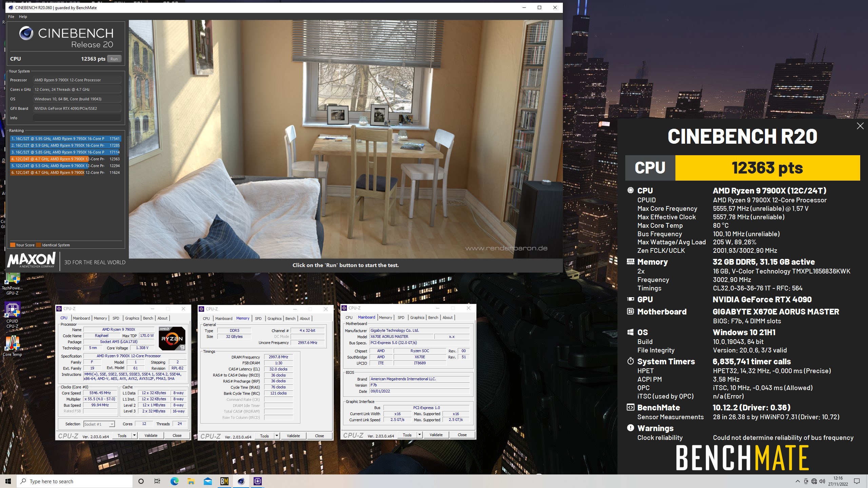Click Close button in right CPU-Z window
The width and height of the screenshot is (868, 488).
tap(462, 435)
